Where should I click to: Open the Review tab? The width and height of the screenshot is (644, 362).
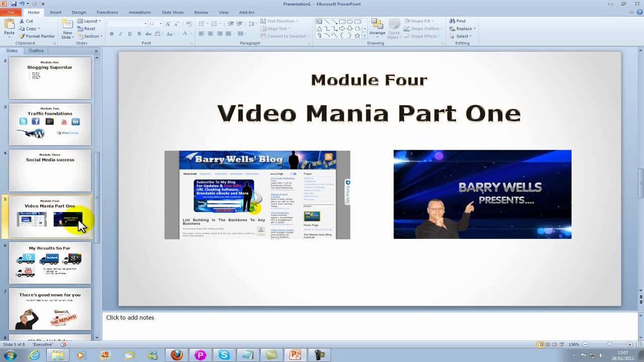(201, 12)
